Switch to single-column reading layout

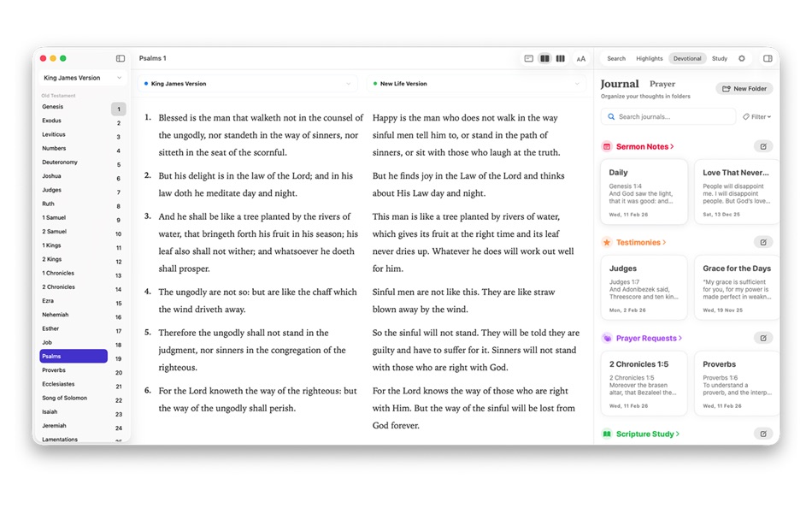coord(528,58)
